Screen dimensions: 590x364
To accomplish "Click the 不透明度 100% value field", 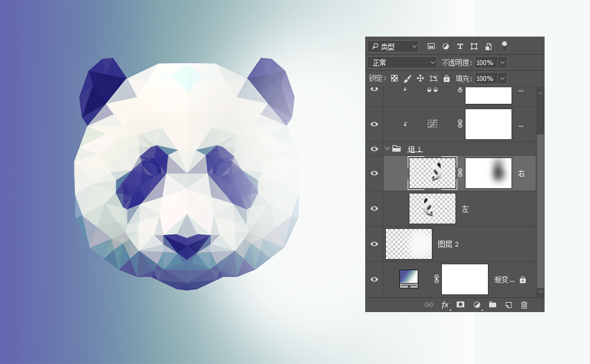I will pyautogui.click(x=486, y=63).
